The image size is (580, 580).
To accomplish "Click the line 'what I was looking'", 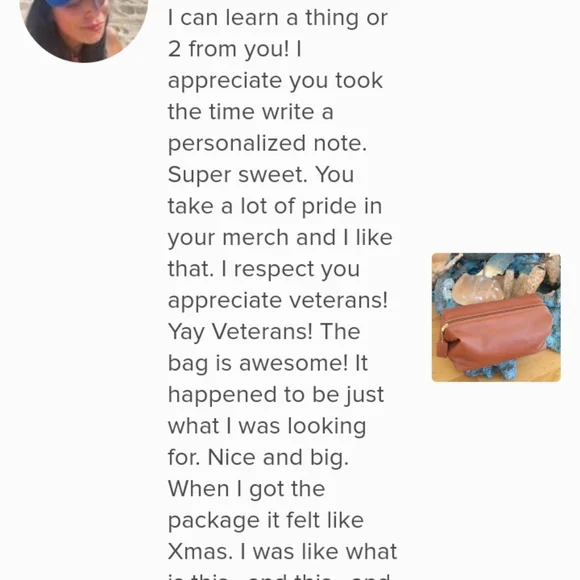I will (x=267, y=426).
